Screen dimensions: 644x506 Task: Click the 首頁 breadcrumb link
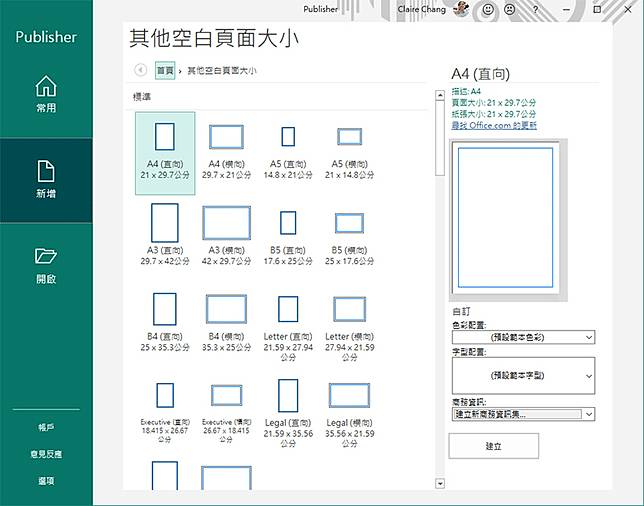pos(165,70)
